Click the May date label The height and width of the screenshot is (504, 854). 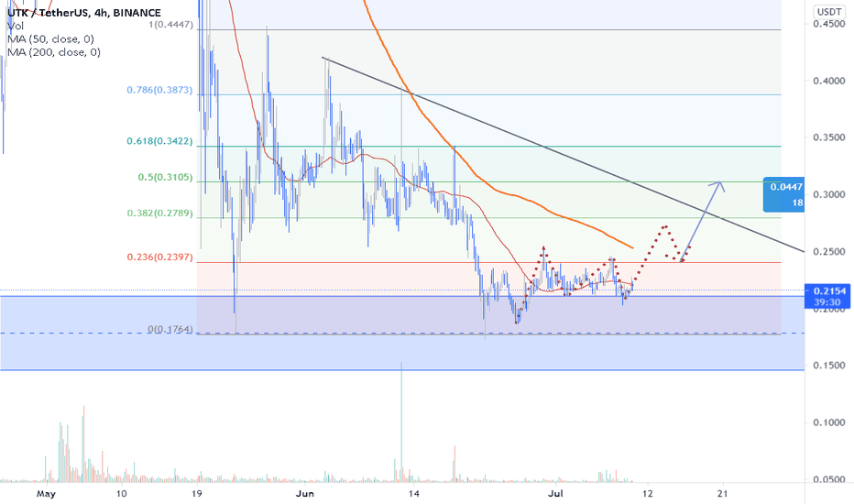[47, 494]
